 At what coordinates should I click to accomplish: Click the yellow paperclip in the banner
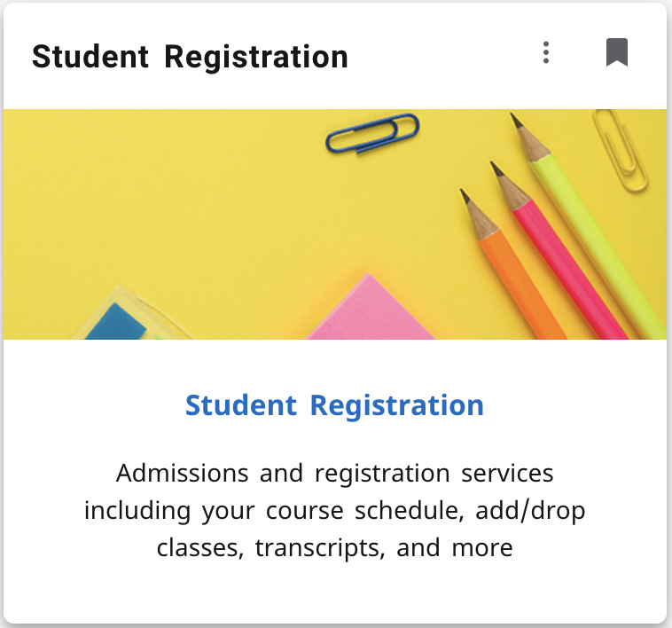pyautogui.click(x=621, y=149)
